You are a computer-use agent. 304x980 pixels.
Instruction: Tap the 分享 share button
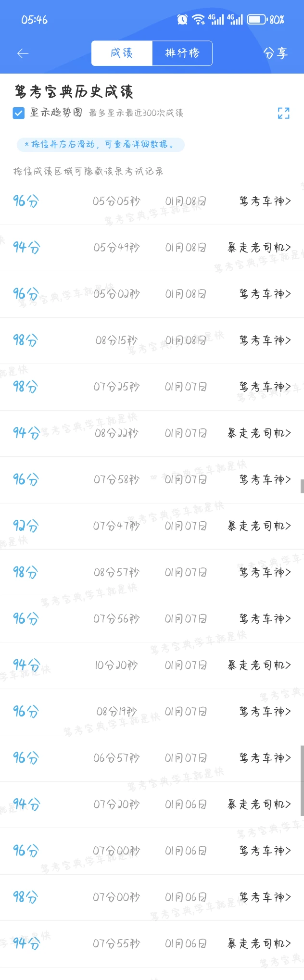[x=276, y=53]
